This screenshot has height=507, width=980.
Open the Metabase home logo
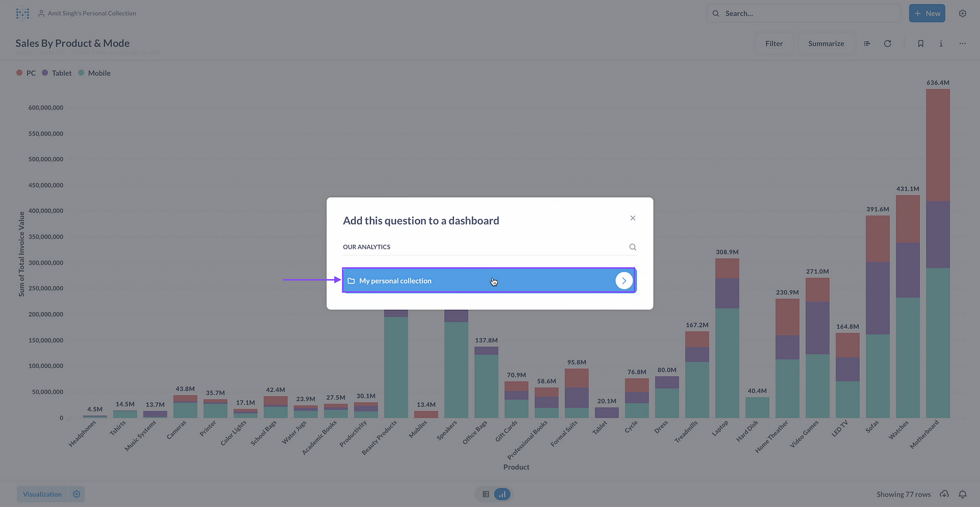click(x=23, y=13)
